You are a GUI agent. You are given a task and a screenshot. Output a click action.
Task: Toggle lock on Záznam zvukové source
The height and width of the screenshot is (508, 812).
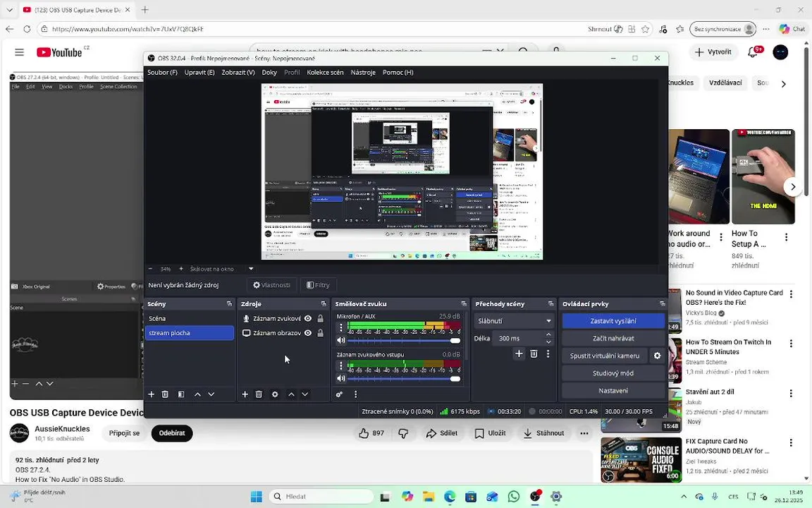321,318
